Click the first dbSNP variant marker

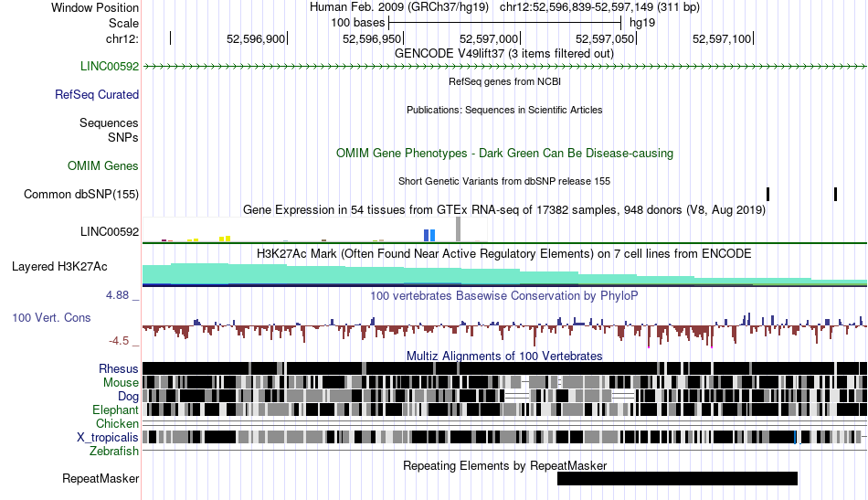click(x=767, y=195)
